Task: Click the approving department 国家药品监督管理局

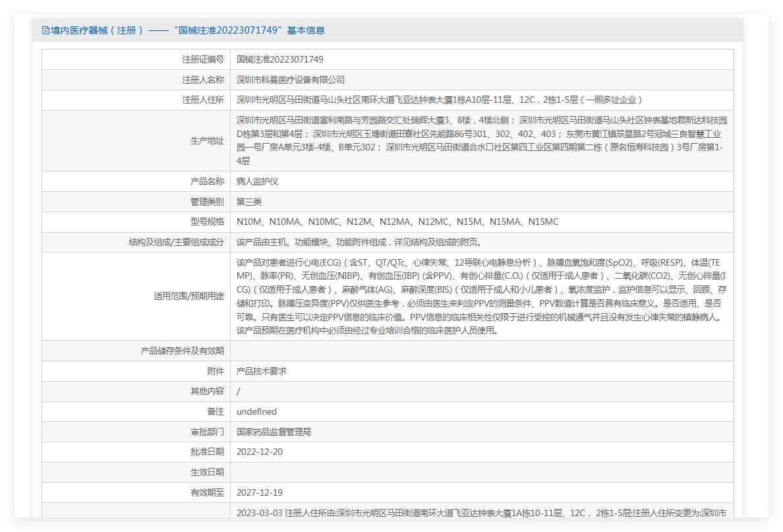Action: tap(274, 432)
